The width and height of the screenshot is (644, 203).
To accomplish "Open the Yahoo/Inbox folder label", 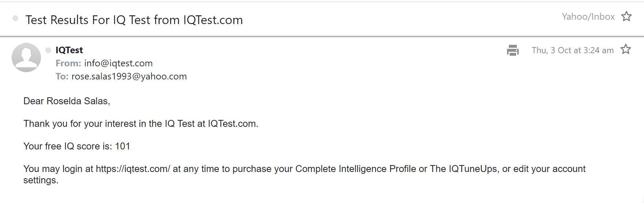I will click(588, 17).
